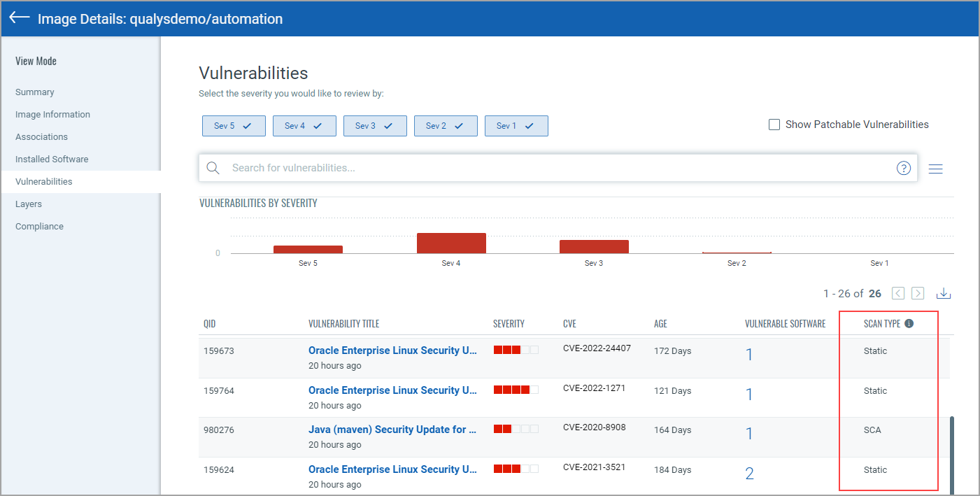Click the back arrow in header

(x=20, y=18)
